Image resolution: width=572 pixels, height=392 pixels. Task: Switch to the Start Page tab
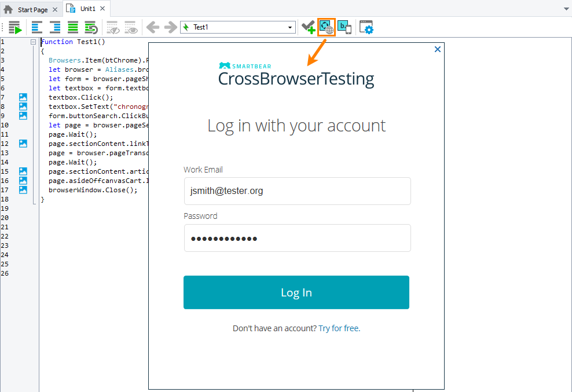pyautogui.click(x=32, y=9)
